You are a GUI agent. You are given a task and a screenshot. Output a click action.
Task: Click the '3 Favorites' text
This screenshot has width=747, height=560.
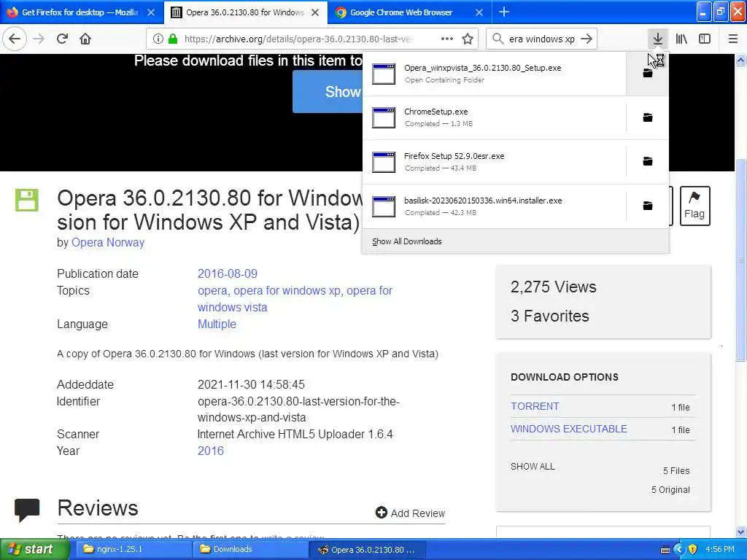[550, 316]
